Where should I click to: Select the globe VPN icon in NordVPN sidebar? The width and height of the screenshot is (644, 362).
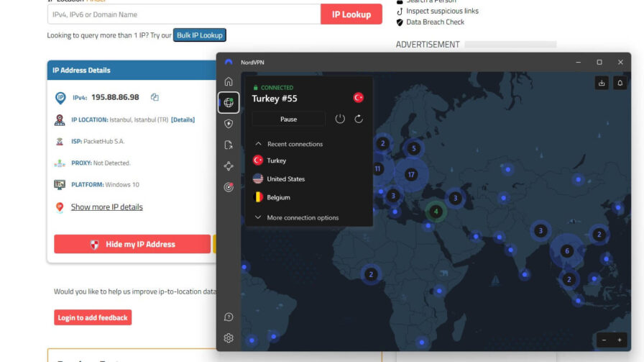pyautogui.click(x=229, y=102)
